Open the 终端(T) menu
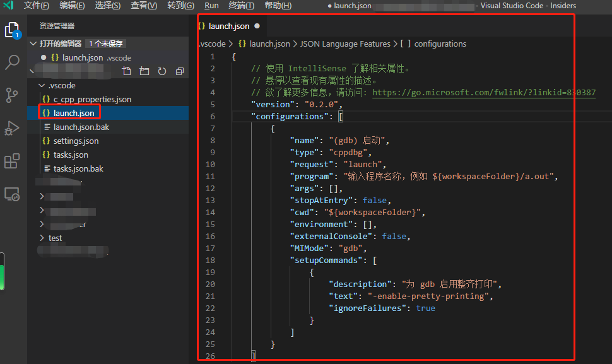 click(x=241, y=6)
